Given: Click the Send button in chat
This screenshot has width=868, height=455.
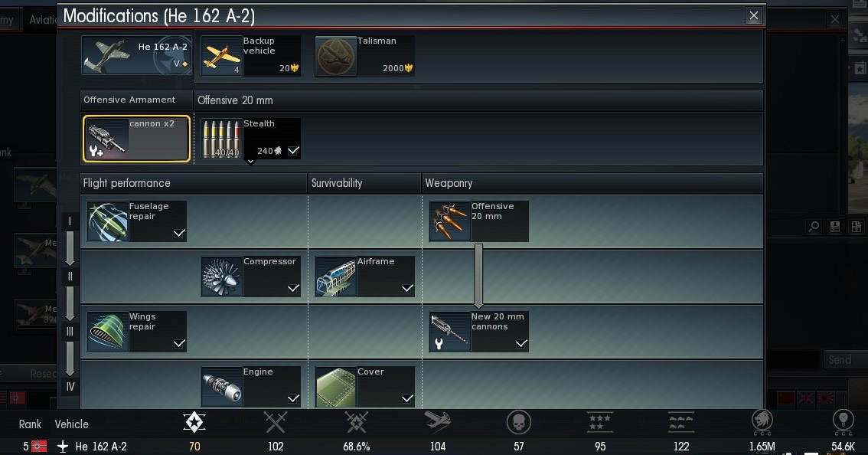Looking at the screenshot, I should [x=840, y=360].
